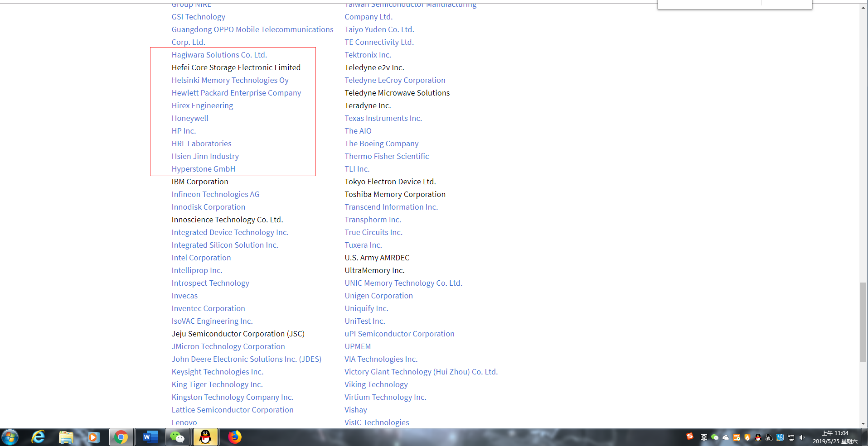This screenshot has height=446, width=868.
Task: Open King Tiger Technology Inc. link
Action: [217, 384]
